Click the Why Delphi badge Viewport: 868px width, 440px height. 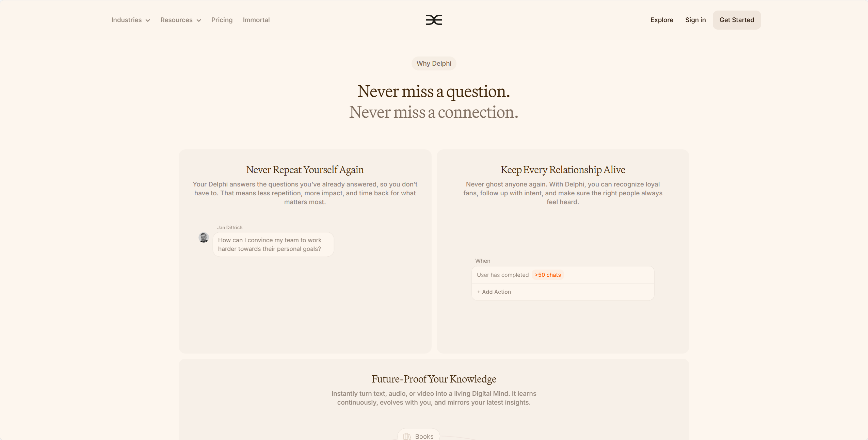[434, 64]
